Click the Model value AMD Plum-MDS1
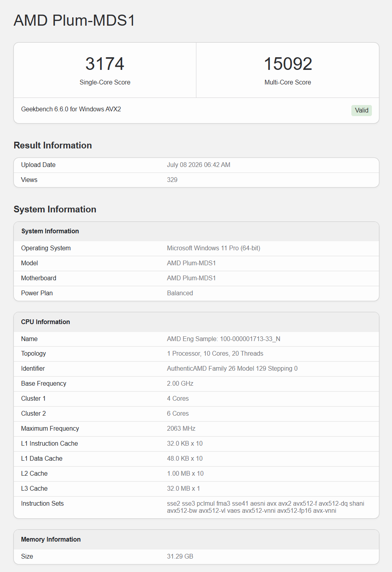The height and width of the screenshot is (572, 392). (191, 263)
